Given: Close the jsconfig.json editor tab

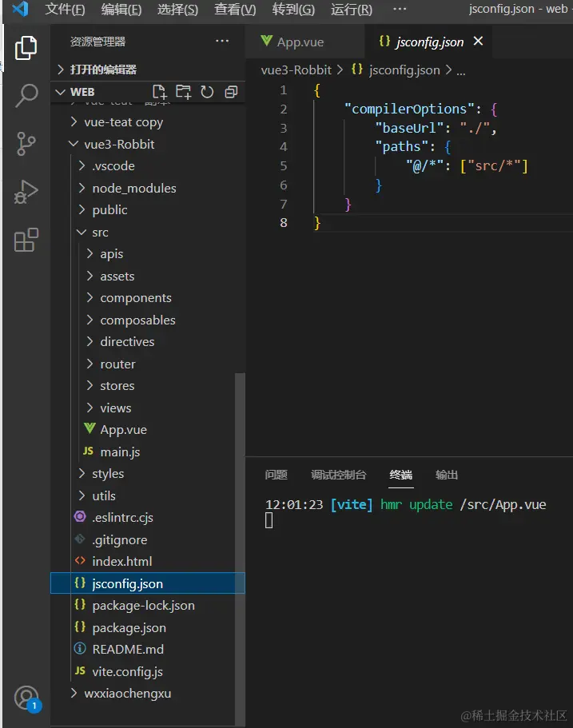Looking at the screenshot, I should click(478, 42).
